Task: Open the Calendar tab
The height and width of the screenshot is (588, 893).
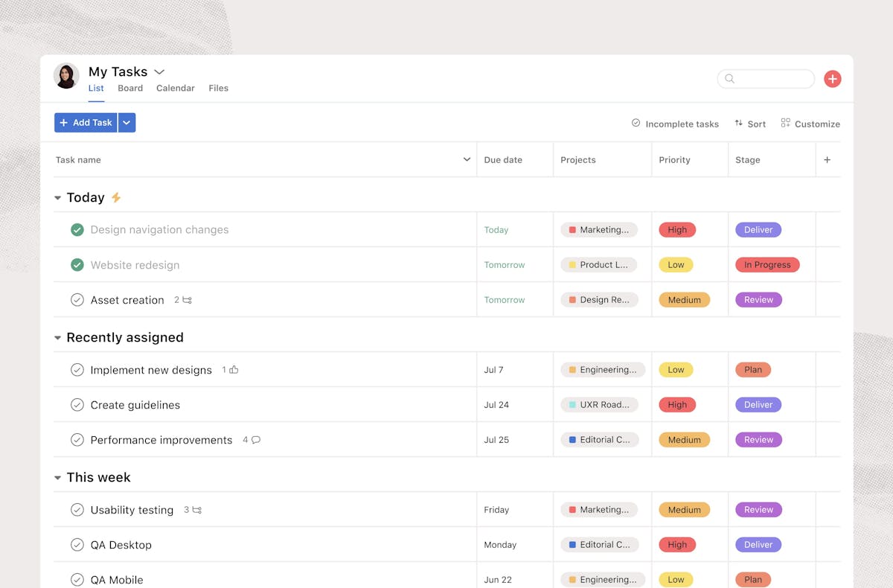Action: click(x=176, y=88)
